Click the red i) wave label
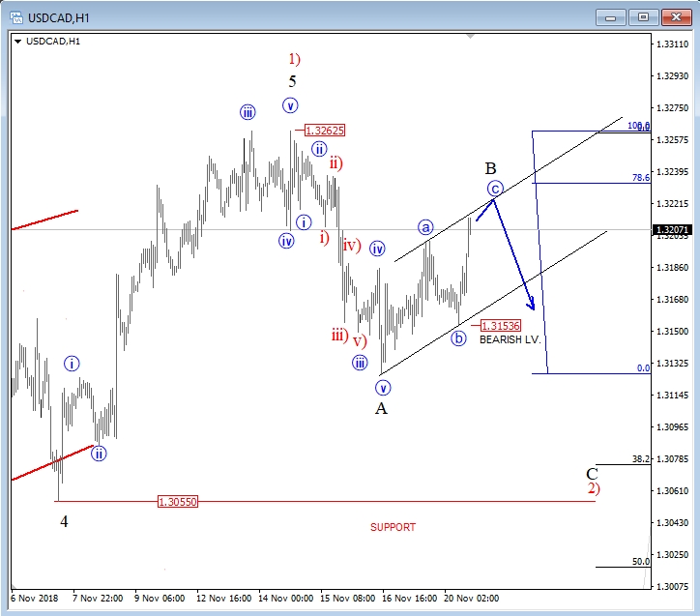700x616 pixels. [x=325, y=238]
